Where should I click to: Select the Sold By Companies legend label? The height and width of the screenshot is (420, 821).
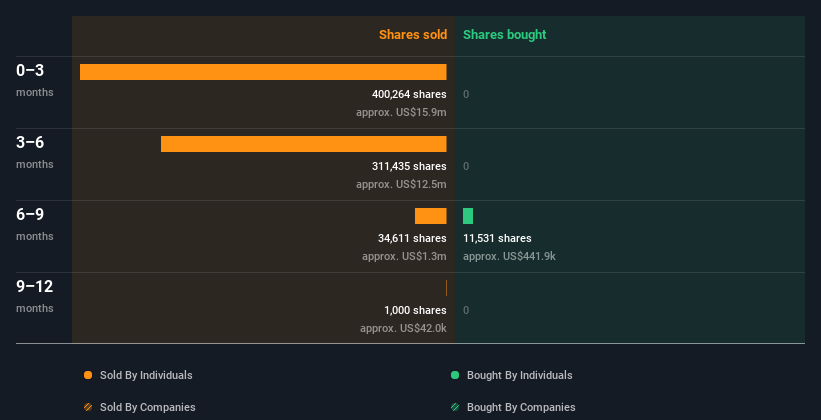click(148, 407)
